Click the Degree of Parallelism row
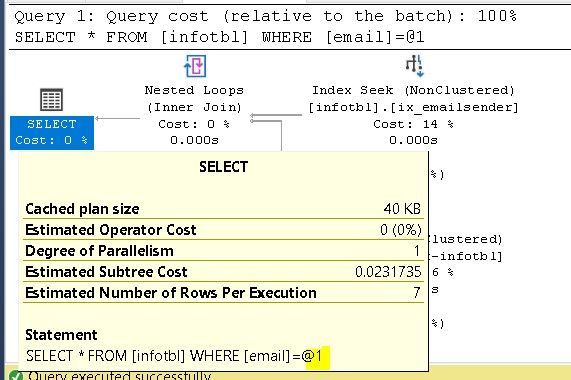Screen dimensions: 571x380 [x=223, y=251]
